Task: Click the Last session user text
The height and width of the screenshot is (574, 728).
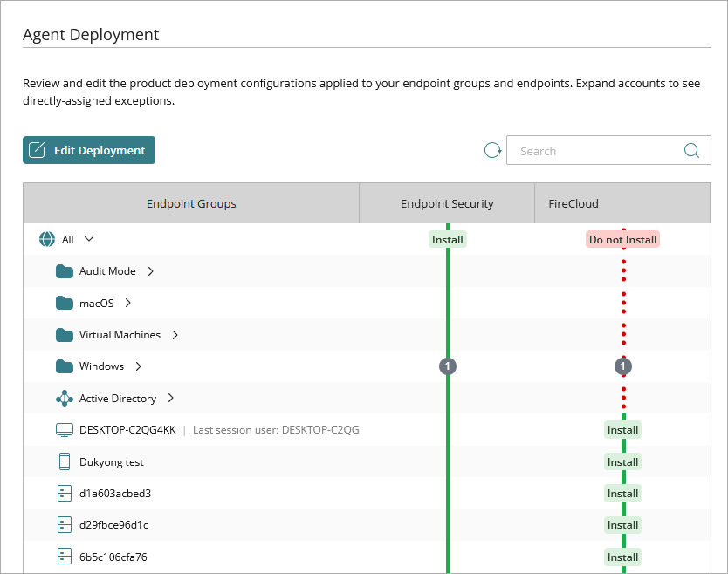Action: tap(276, 430)
